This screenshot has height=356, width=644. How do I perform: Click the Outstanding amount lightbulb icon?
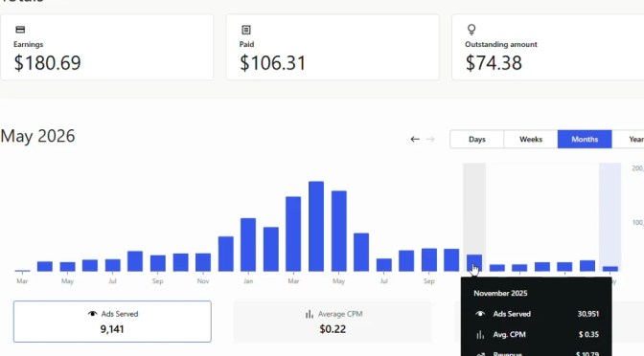(471, 29)
